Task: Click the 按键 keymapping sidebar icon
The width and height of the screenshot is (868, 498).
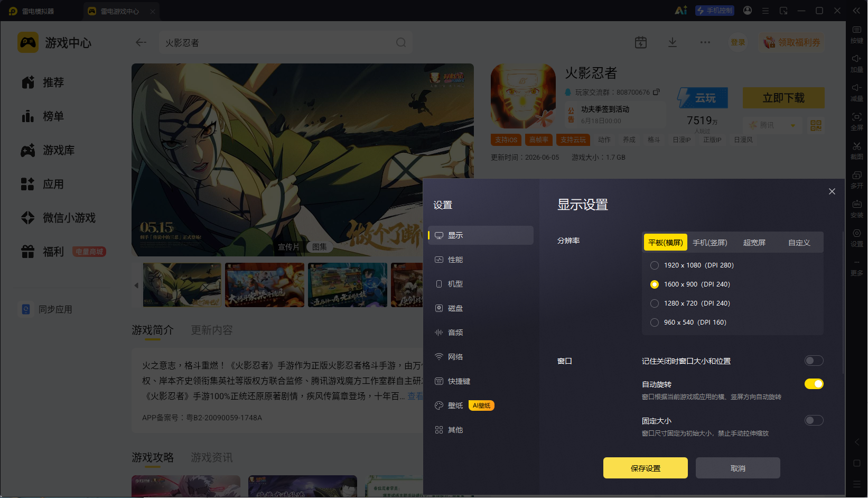Action: pyautogui.click(x=857, y=34)
